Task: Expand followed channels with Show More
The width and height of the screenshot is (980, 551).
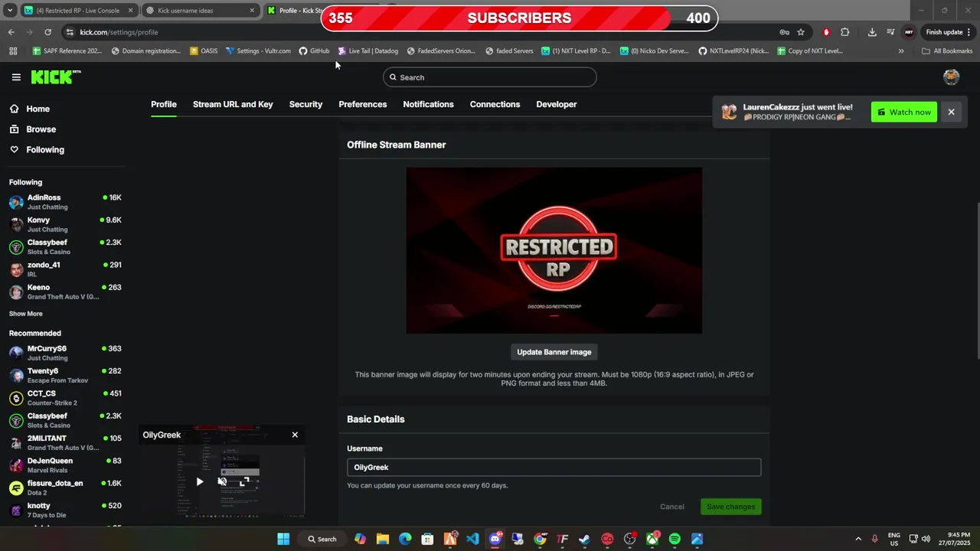Action: pos(26,314)
